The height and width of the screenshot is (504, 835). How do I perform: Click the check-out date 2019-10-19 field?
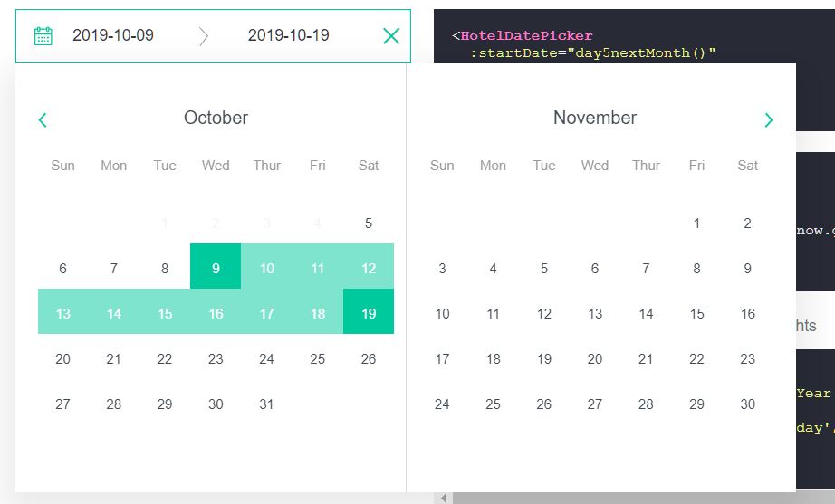(289, 35)
